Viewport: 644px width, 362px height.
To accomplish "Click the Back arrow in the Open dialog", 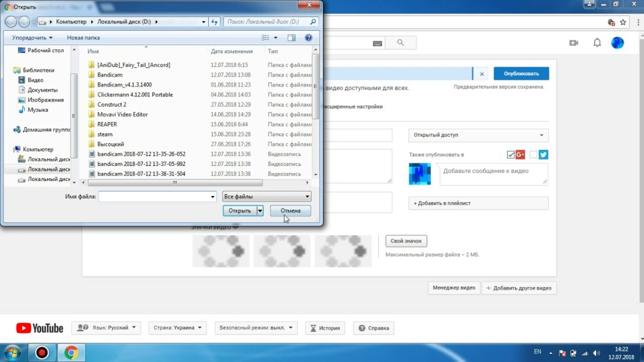I will pyautogui.click(x=11, y=22).
